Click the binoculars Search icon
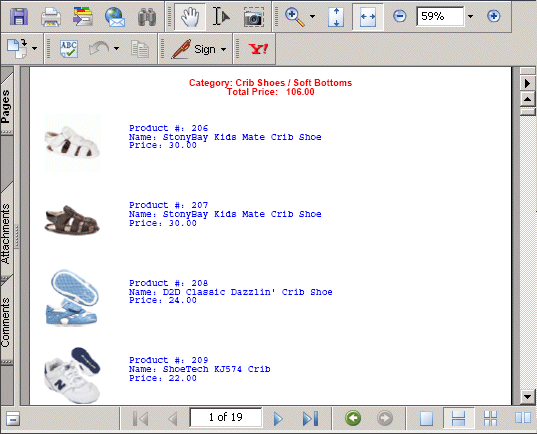Screen dimensions: 537x434 point(147,16)
